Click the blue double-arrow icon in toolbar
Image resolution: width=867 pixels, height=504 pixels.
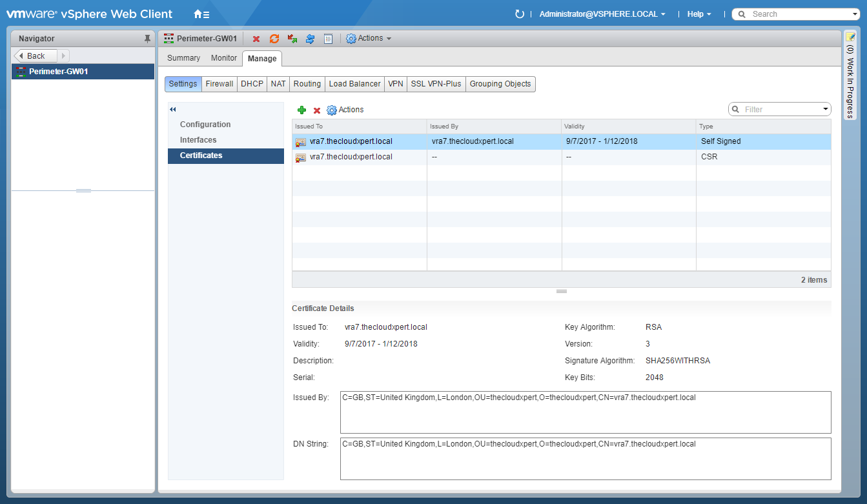(310, 39)
